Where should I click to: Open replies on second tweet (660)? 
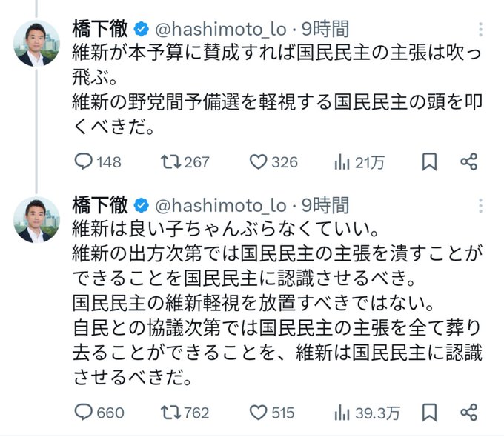[99, 413]
